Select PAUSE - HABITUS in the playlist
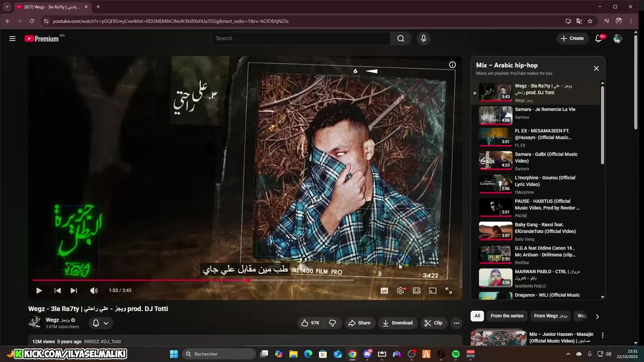This screenshot has height=362, width=644. tap(536, 208)
